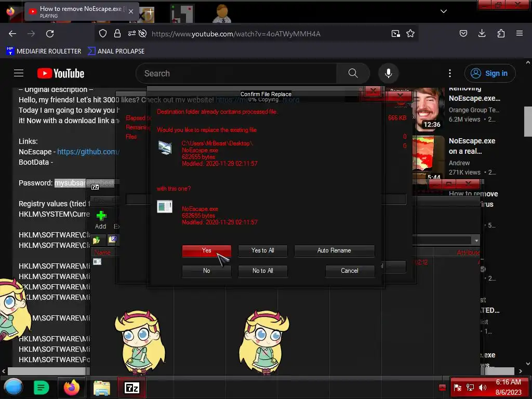The height and width of the screenshot is (399, 532).
Task: Sort by Name column in 7-Zip
Action: pyautogui.click(x=102, y=252)
